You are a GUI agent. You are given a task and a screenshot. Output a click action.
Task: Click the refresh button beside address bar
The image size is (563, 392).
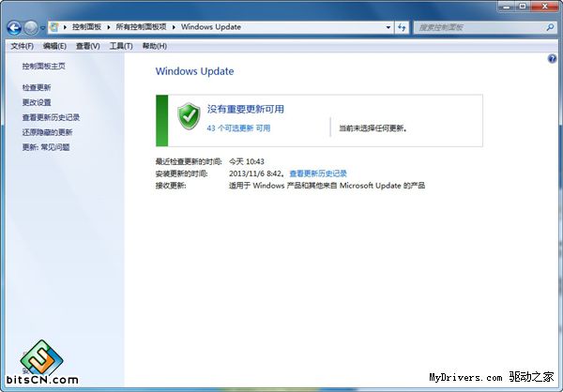(402, 27)
